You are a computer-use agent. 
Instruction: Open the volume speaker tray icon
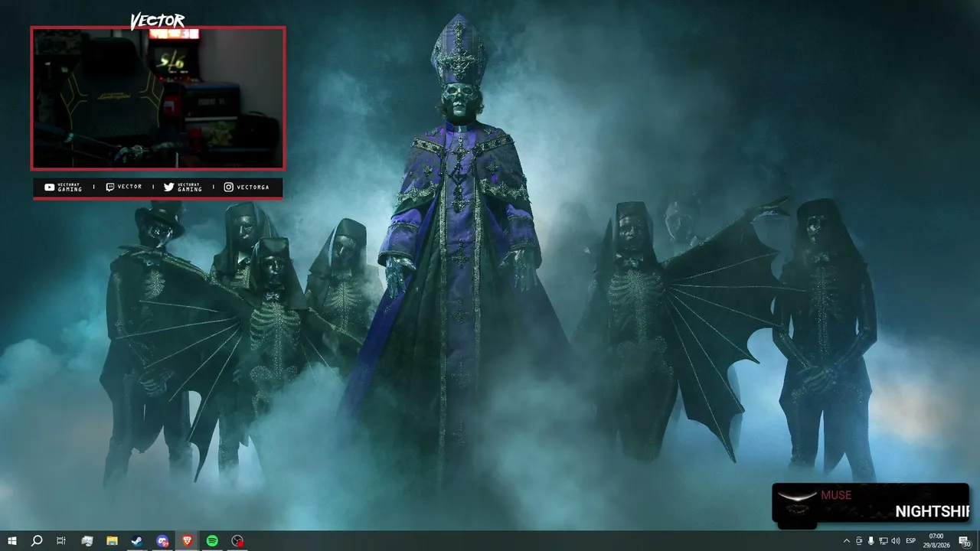click(x=896, y=541)
